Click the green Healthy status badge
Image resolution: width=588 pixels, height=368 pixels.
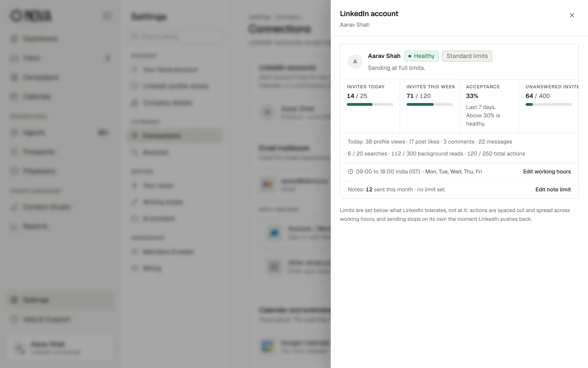pyautogui.click(x=421, y=56)
